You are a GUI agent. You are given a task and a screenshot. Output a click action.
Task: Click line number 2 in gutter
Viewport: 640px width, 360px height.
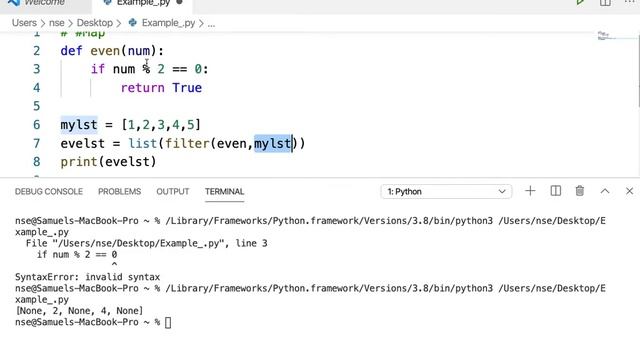[x=37, y=51]
